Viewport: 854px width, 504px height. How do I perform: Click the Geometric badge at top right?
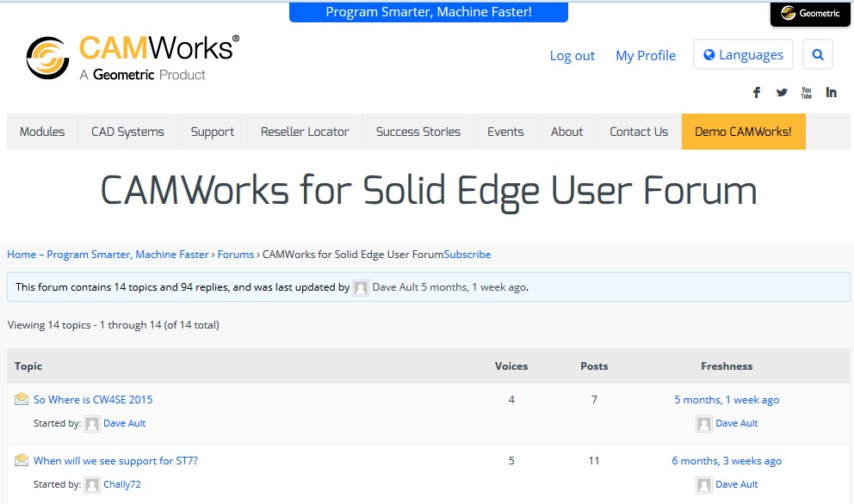809,14
